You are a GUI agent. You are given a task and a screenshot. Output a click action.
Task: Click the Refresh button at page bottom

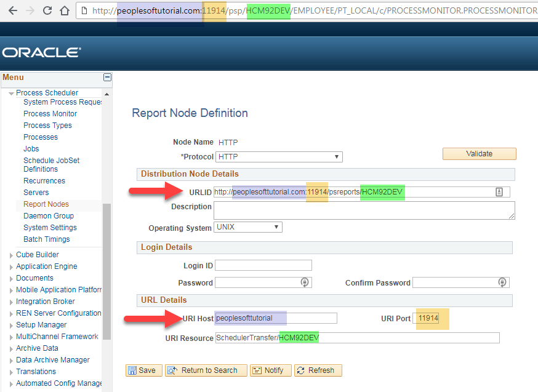[318, 370]
